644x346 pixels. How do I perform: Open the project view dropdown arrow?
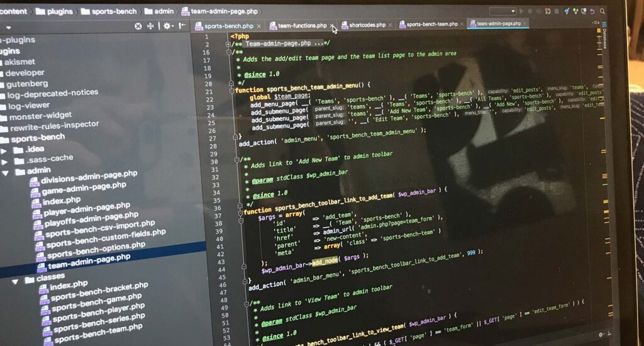click(x=8, y=28)
